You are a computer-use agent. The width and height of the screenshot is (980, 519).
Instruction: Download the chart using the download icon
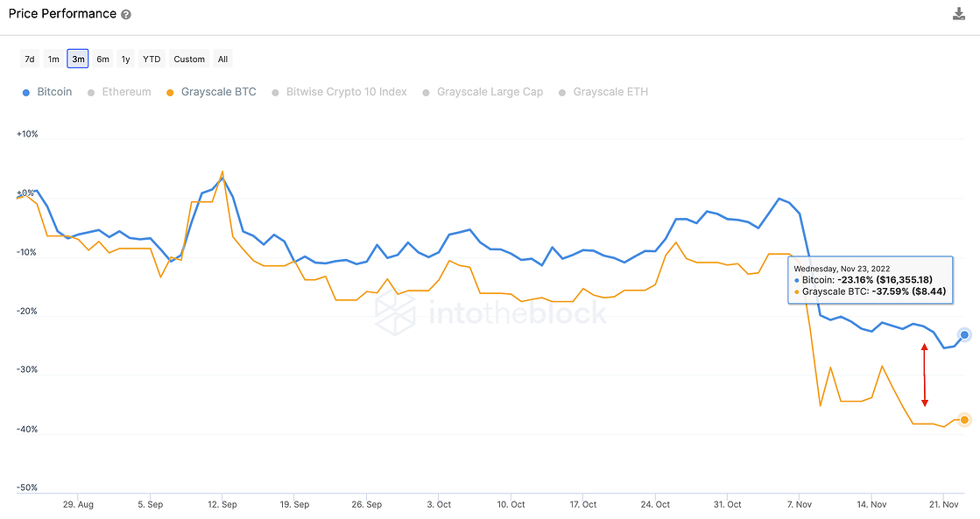(959, 14)
